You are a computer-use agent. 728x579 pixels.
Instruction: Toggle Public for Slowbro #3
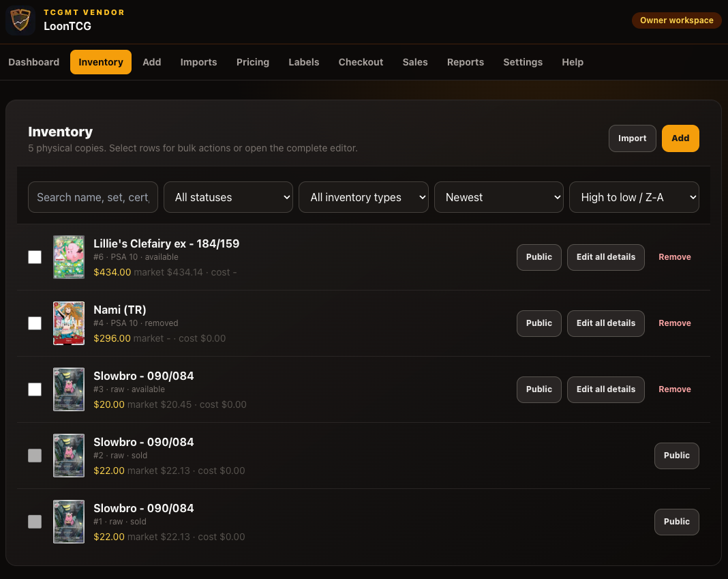(539, 389)
